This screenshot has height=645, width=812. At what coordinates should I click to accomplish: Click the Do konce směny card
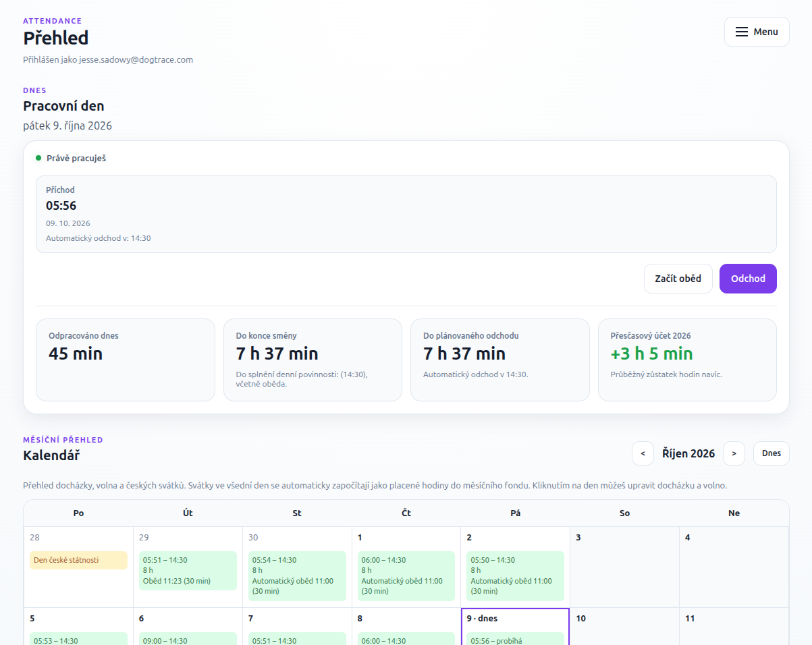[313, 360]
